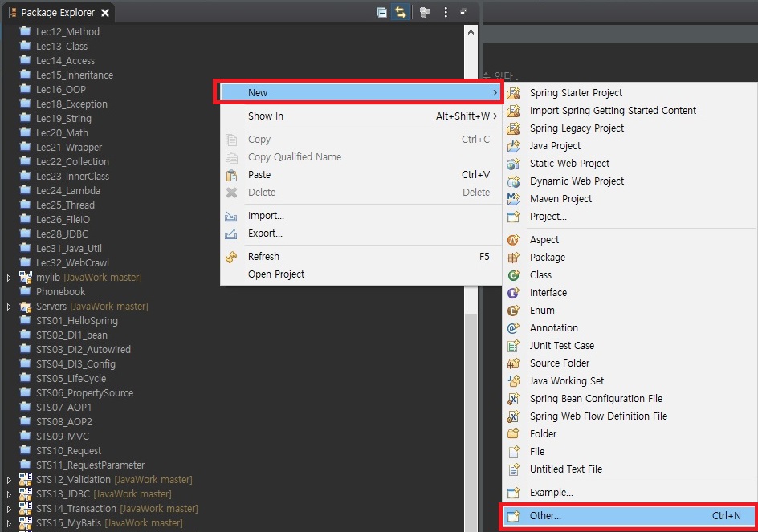This screenshot has width=758, height=532.
Task: Select Project... in the New submenu
Action: point(629,217)
